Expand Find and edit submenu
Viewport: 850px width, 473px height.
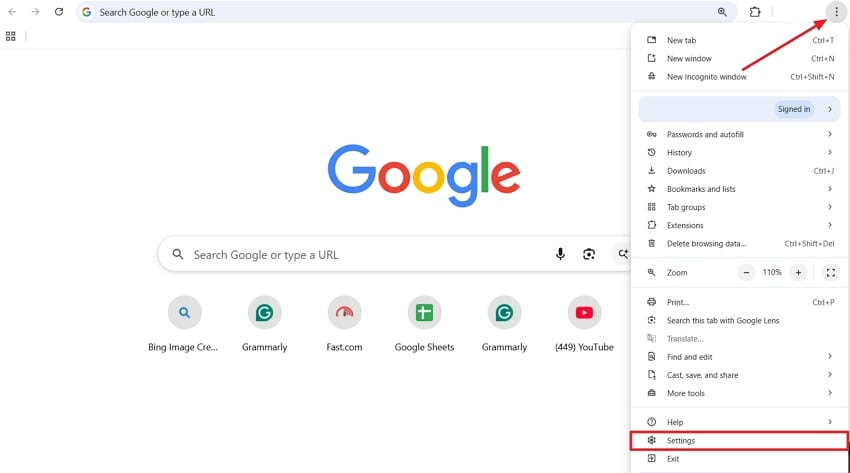(739, 357)
